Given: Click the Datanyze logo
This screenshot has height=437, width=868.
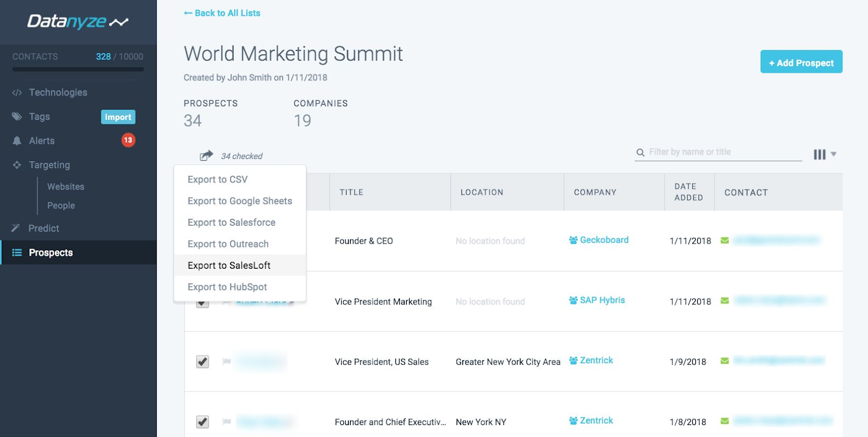Looking at the screenshot, I should click(78, 22).
